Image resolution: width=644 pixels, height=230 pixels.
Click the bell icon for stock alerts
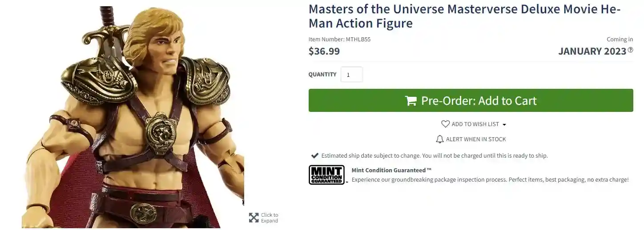click(440, 139)
